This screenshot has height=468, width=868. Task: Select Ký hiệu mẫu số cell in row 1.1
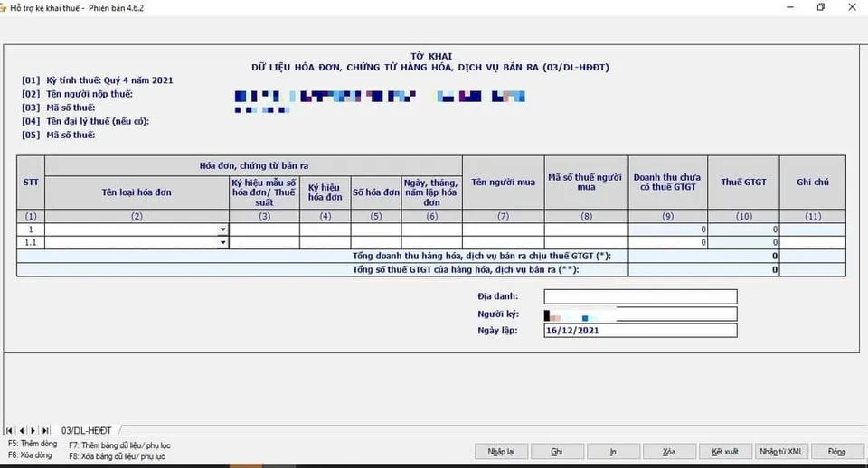point(265,242)
